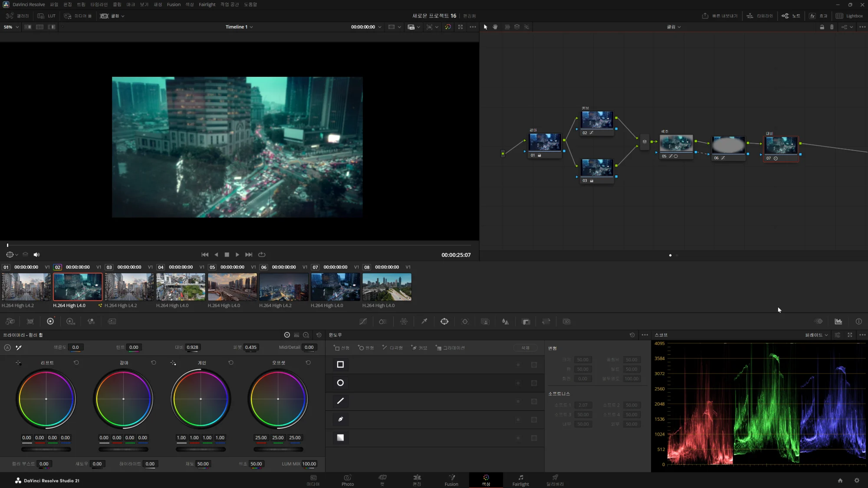
Task: Mute viewer audio speaker icon
Action: tap(36, 255)
